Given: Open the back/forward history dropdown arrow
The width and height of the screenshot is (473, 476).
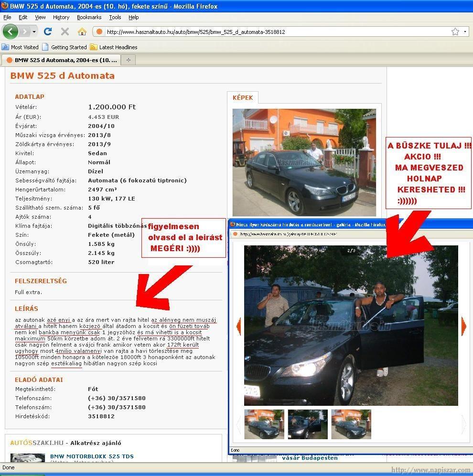Looking at the screenshot, I should (34, 32).
